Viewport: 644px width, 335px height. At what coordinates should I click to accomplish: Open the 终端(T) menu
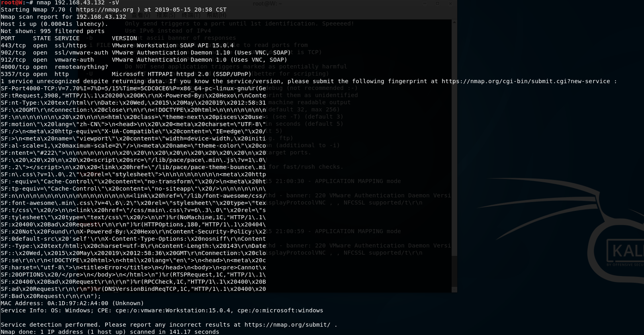(x=191, y=16)
